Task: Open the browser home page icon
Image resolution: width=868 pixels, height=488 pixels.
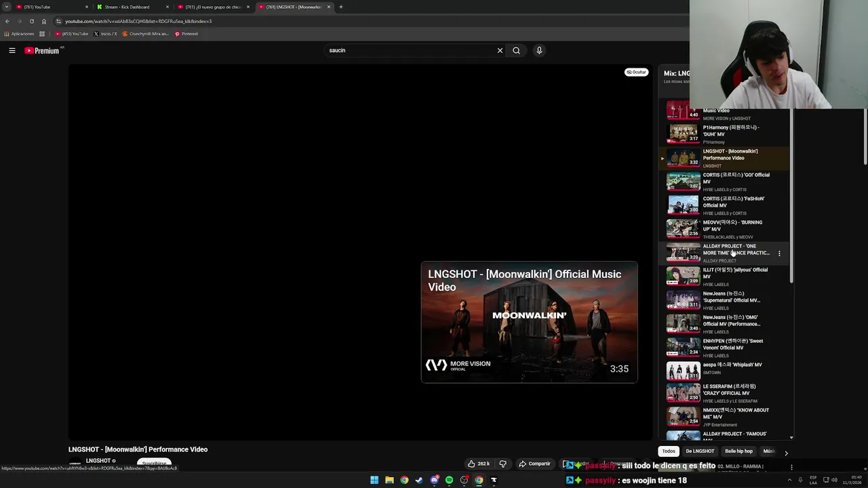Action: coord(44,21)
